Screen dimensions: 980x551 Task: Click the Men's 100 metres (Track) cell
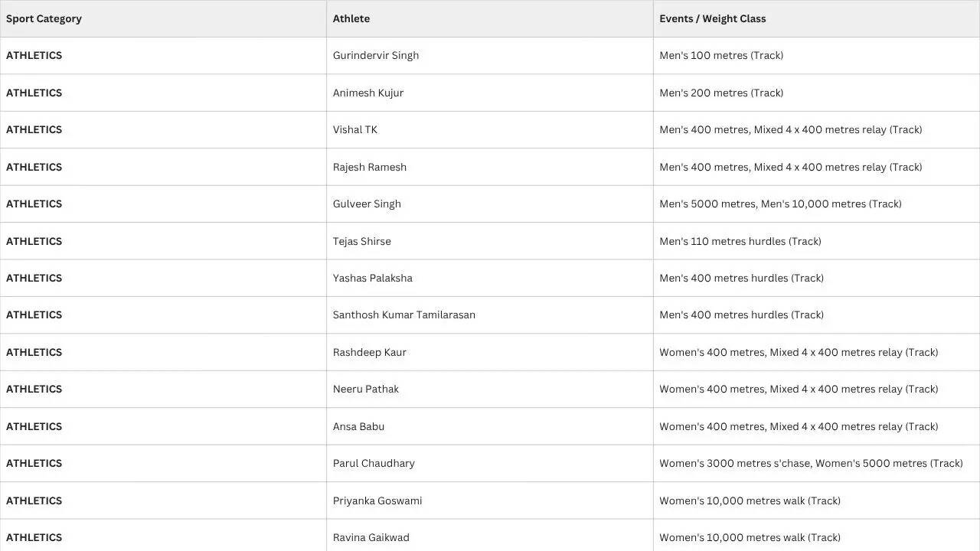pos(816,56)
